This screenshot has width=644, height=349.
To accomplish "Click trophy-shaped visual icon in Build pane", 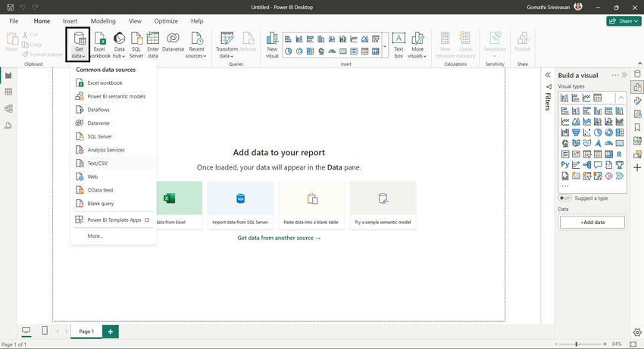I will click(619, 164).
